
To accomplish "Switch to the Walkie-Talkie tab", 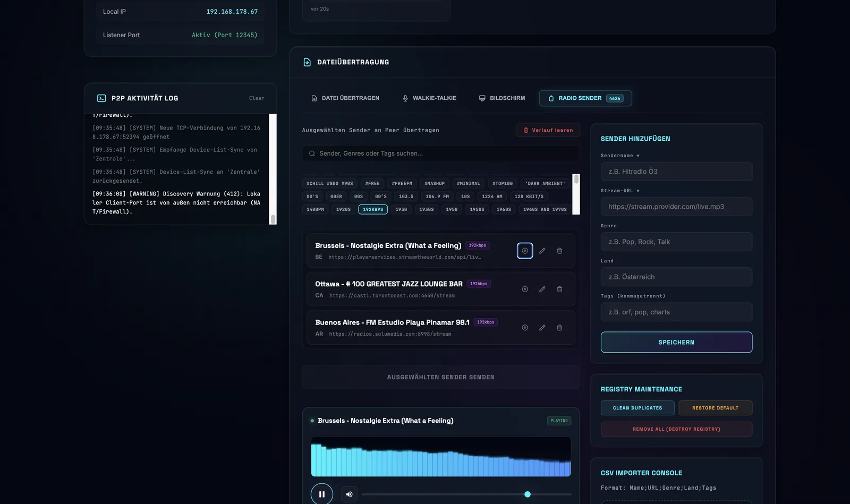I will 429,98.
